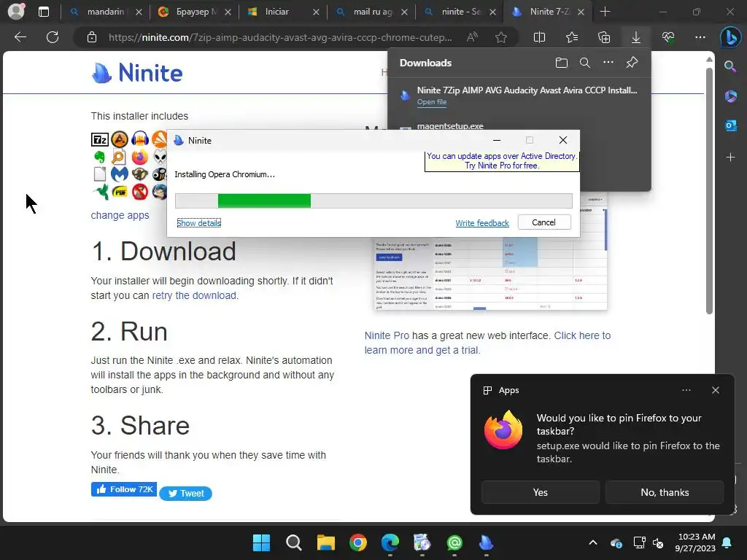747x560 pixels.
Task: Click the green Evernote elephant icon
Action: [x=99, y=157]
